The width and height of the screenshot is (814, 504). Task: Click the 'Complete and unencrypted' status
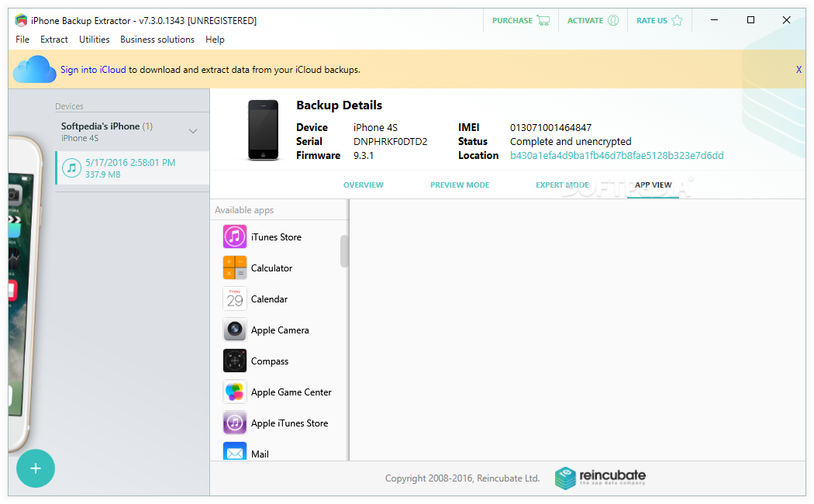(571, 141)
